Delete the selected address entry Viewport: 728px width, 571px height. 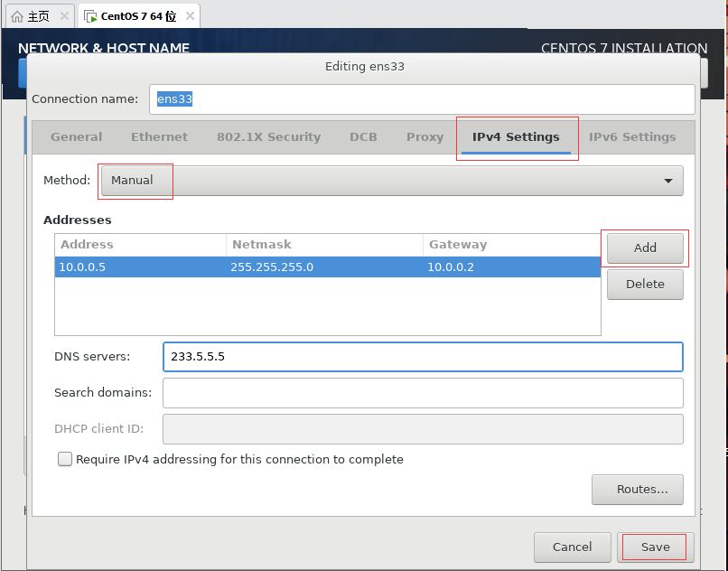click(x=645, y=285)
